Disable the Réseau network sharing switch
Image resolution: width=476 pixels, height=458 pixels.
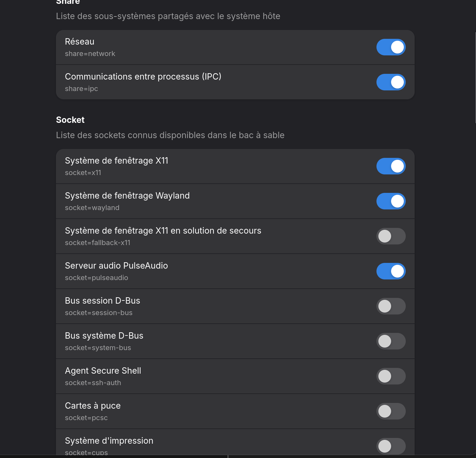(x=391, y=47)
